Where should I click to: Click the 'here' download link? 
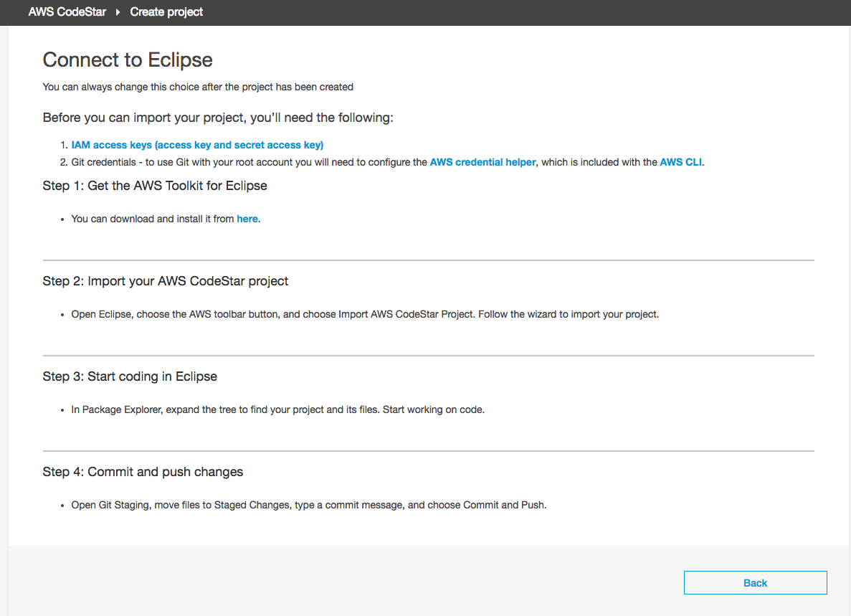[247, 219]
